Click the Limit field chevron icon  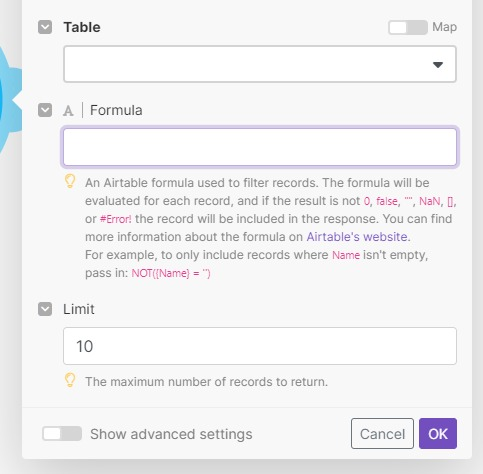click(45, 309)
